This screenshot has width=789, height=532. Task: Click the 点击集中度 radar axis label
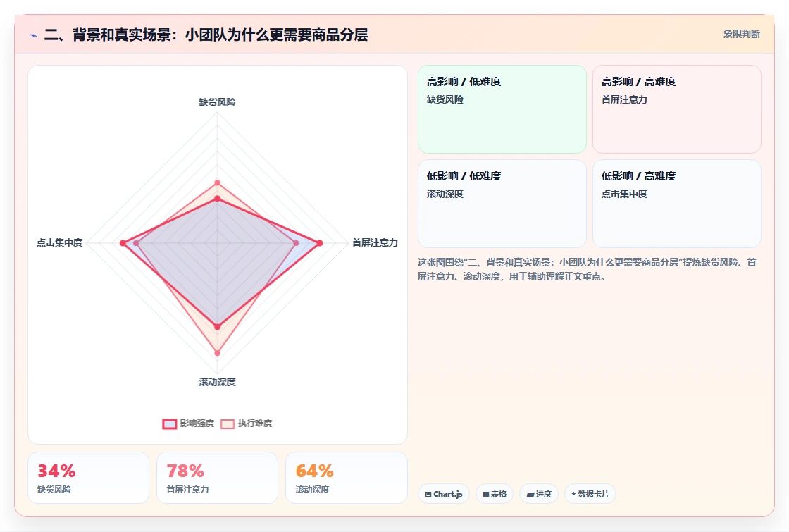pyautogui.click(x=59, y=242)
